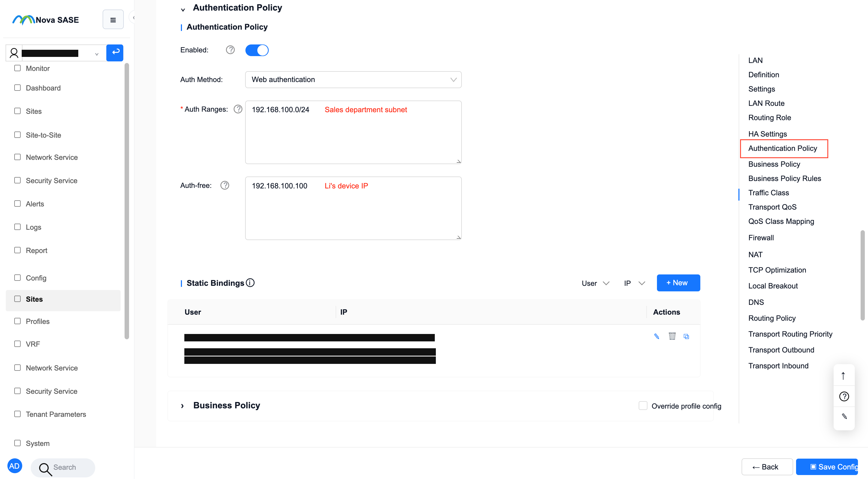Jump to LAN Route section
868x479 pixels.
[766, 103]
